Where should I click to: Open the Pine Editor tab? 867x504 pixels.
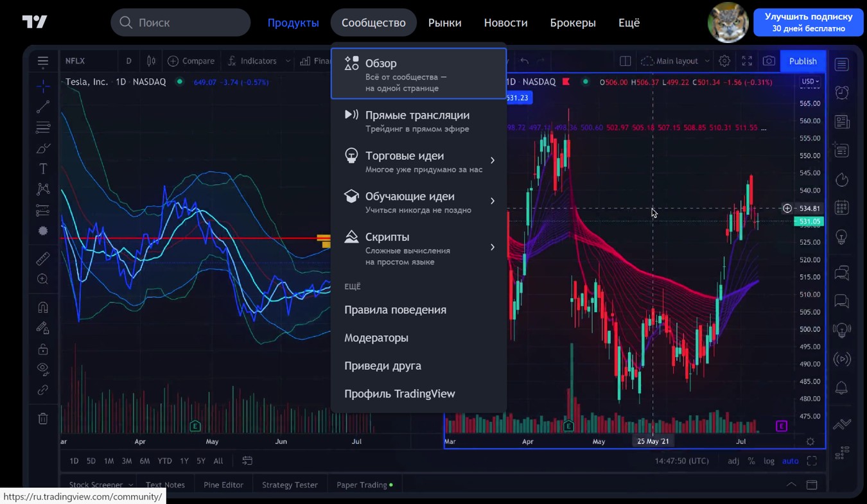pyautogui.click(x=223, y=485)
